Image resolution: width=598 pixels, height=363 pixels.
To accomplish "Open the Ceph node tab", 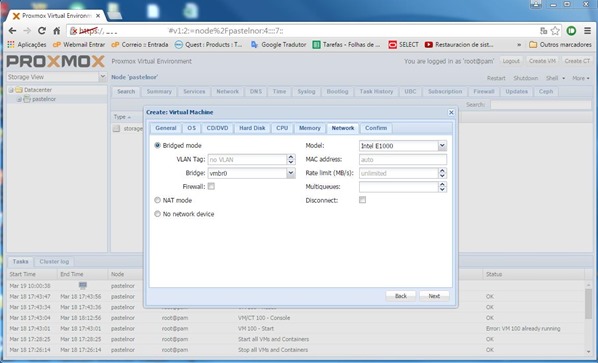I will [x=546, y=92].
